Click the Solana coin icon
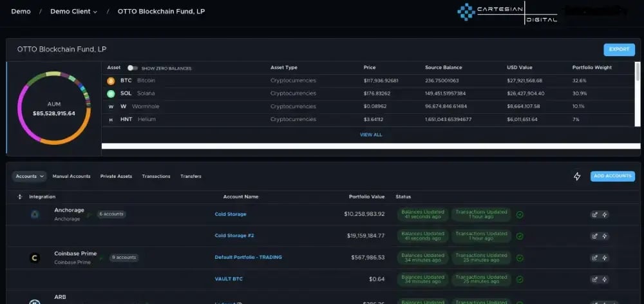Screen dimensions: 644x304 pyautogui.click(x=111, y=93)
